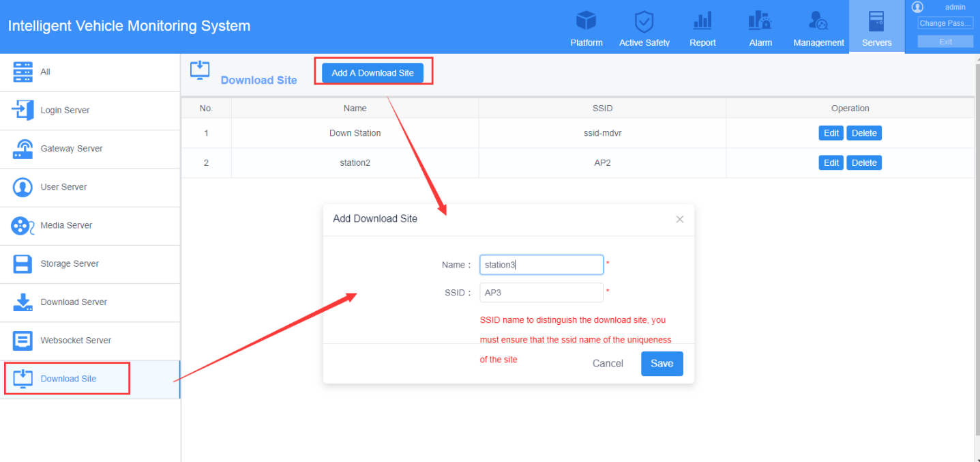Image resolution: width=980 pixels, height=462 pixels.
Task: Click the Down Station name cell
Action: point(355,133)
